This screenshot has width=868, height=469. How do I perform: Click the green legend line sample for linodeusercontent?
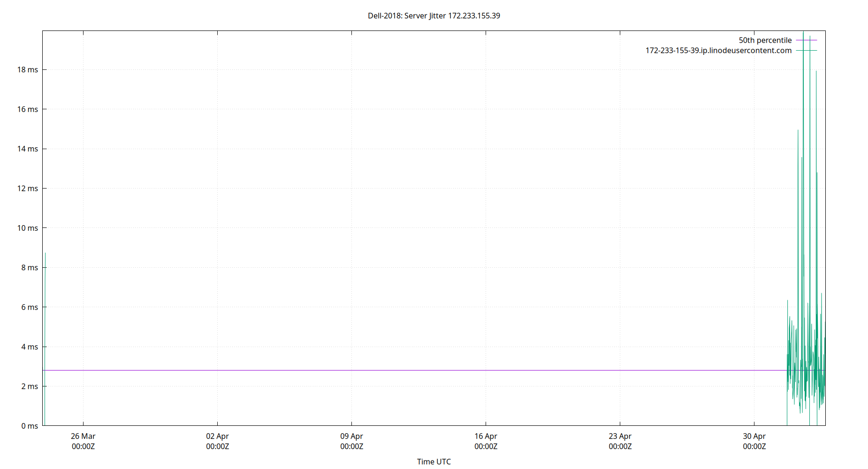pos(807,51)
